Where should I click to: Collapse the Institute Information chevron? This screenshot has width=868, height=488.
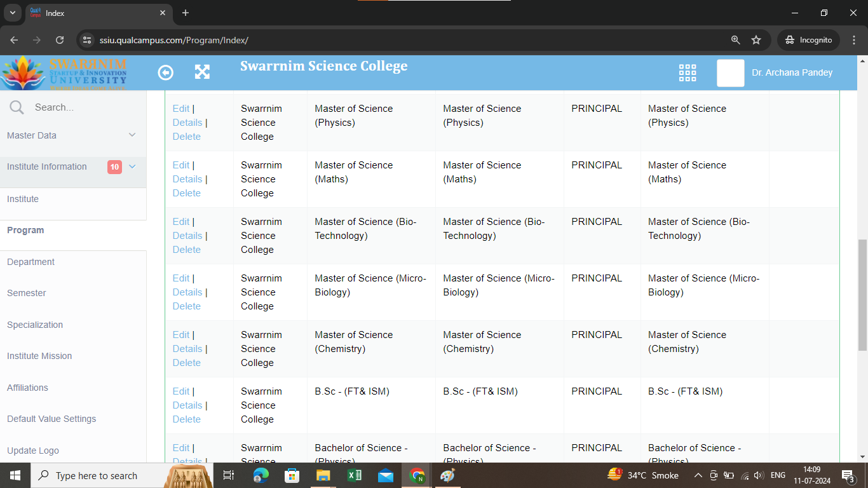[132, 166]
